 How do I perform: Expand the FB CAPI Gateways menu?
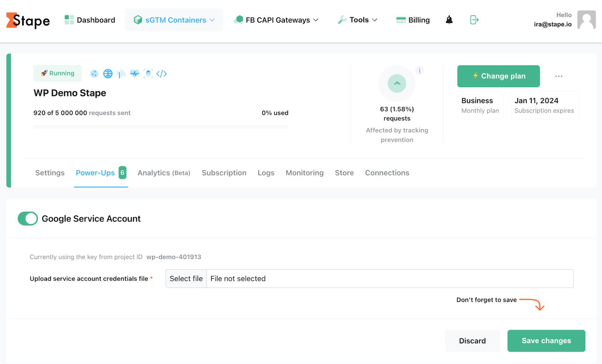point(276,20)
